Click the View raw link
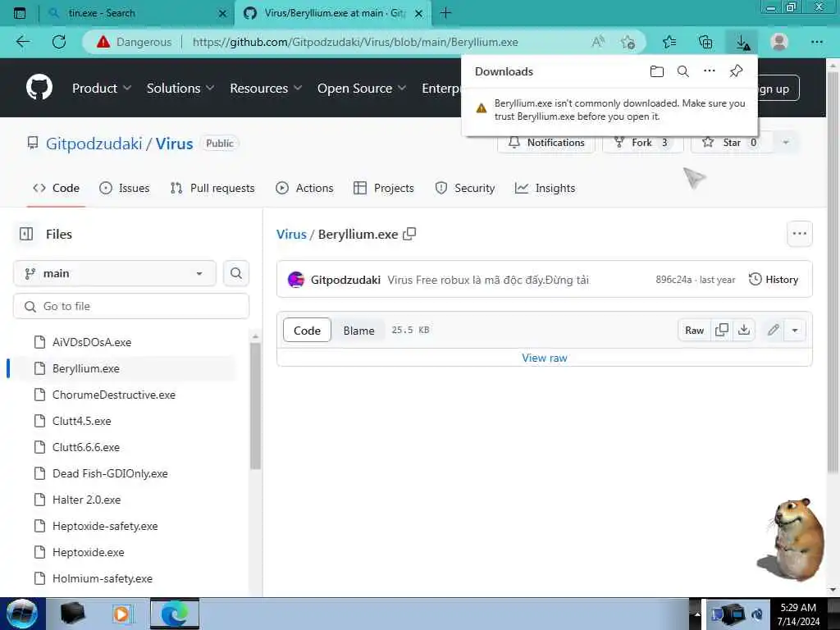 [545, 358]
